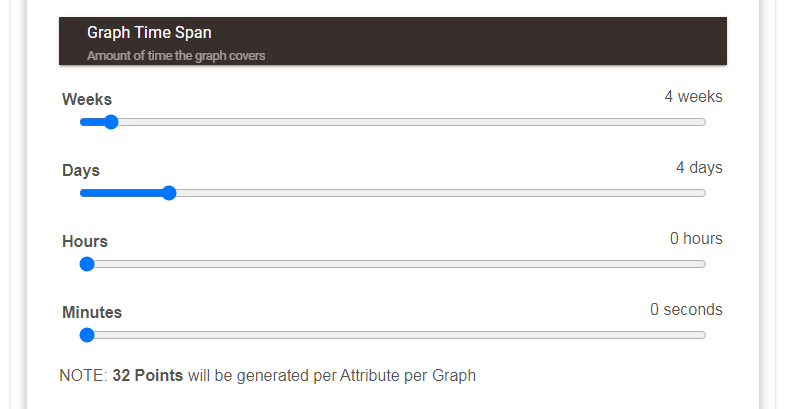Click the gray track of the Hours slider
Viewport: 811px width, 409px height.
pos(400,264)
